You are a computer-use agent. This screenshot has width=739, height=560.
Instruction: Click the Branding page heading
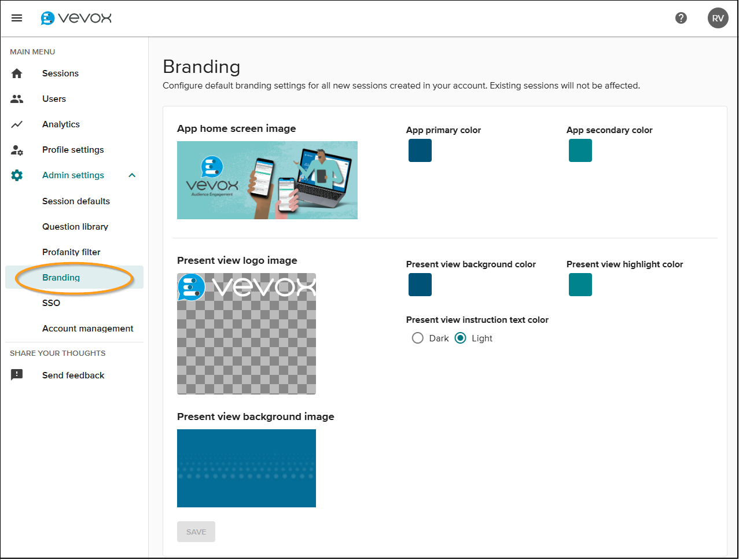pos(201,67)
